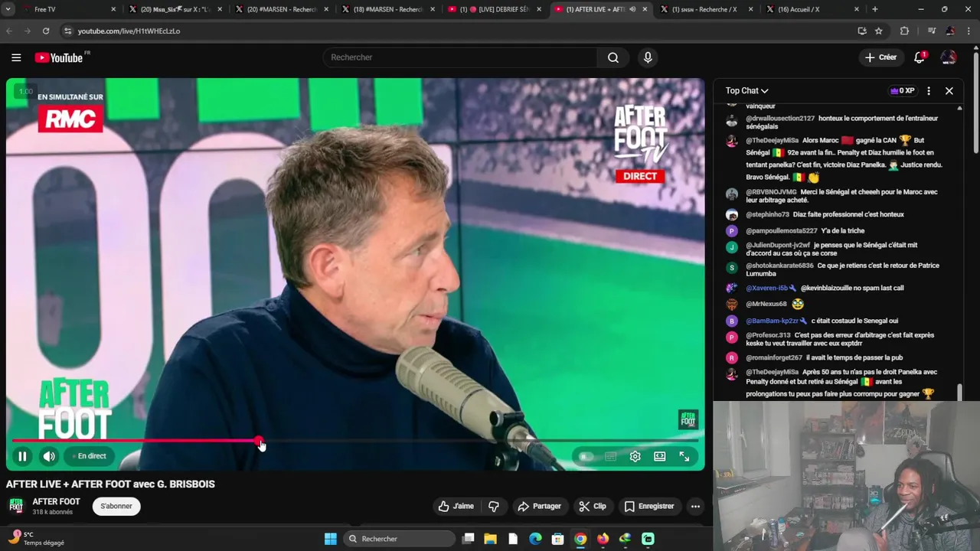Focus the YouTube Rechercher search field
This screenshot has width=980, height=551.
(x=459, y=57)
